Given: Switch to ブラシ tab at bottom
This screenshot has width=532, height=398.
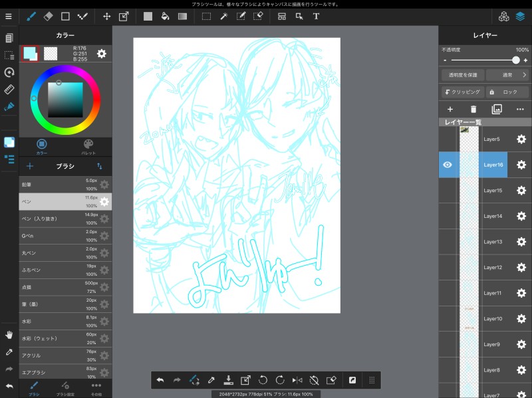Looking at the screenshot, I should point(34,389).
